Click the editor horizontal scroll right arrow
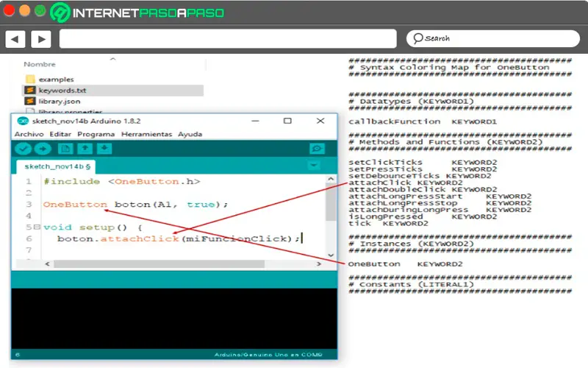 [319, 264]
